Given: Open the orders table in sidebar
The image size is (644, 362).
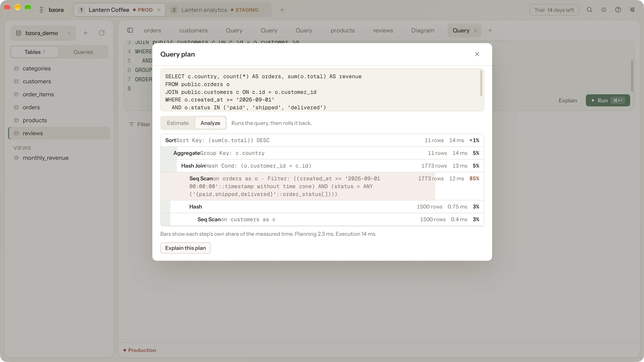Looking at the screenshot, I should coord(59,107).
